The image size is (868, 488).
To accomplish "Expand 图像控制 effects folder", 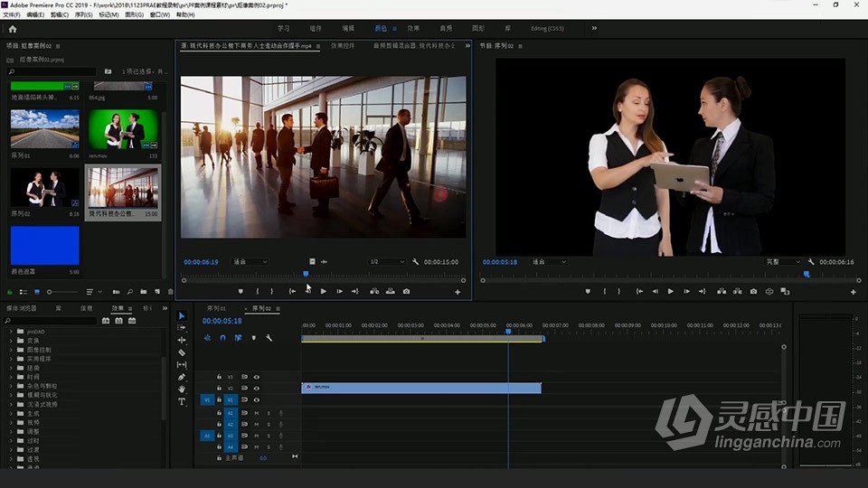I will pos(11,350).
